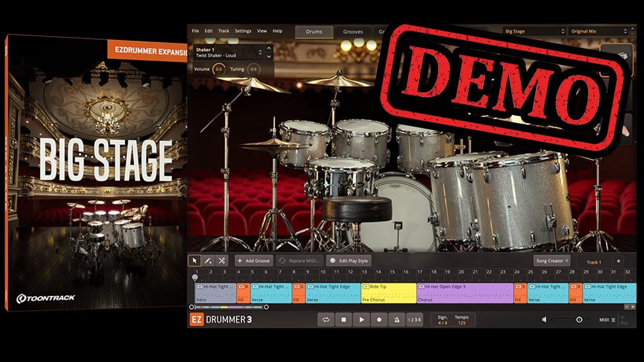
Task: Click the song overview minimap strip
Action: coord(229,307)
